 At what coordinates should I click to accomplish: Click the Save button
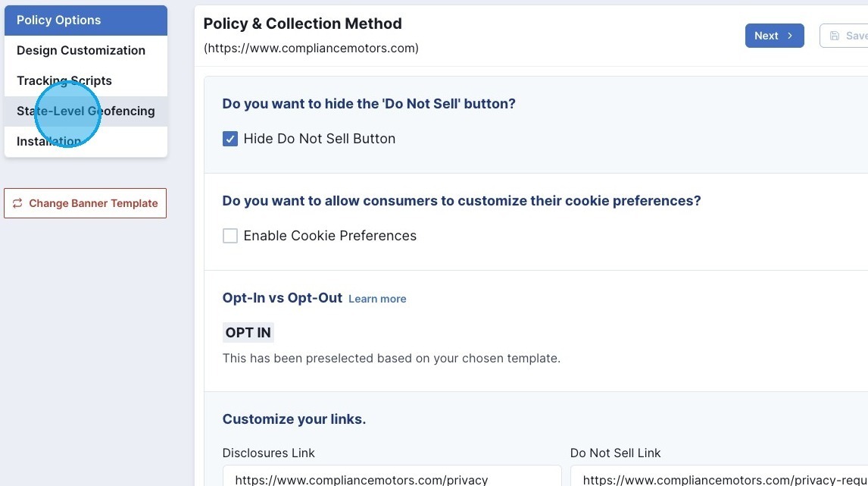852,35
